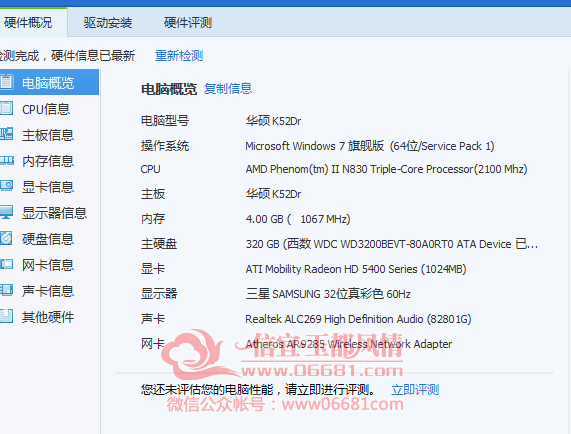
Task: Open 内存信息 in the sidebar
Action: tap(49, 161)
